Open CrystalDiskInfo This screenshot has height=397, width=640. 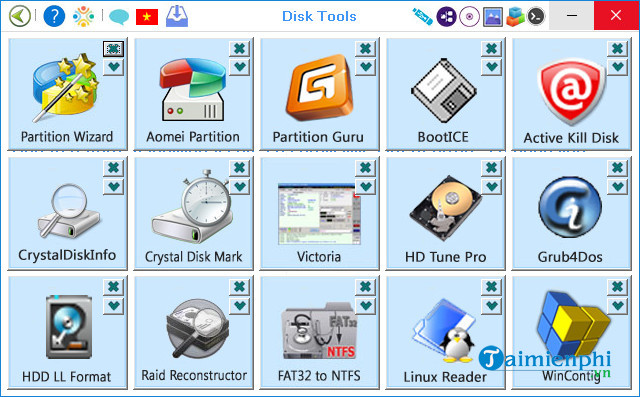tap(68, 211)
